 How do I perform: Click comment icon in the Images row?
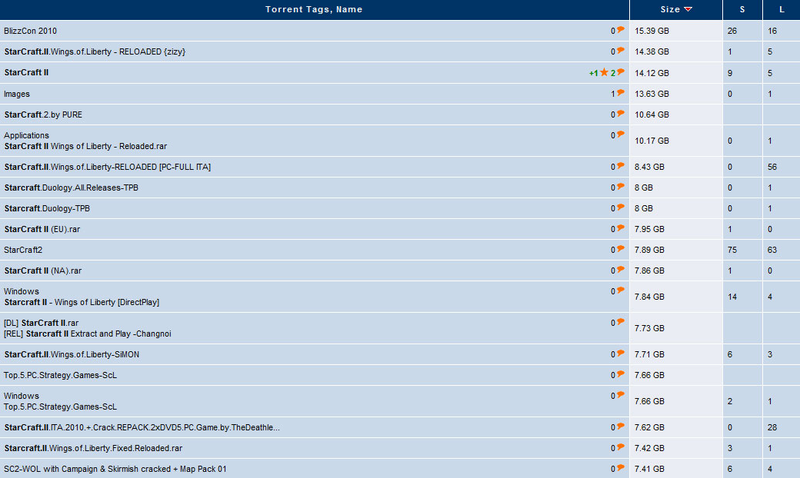[x=620, y=93]
